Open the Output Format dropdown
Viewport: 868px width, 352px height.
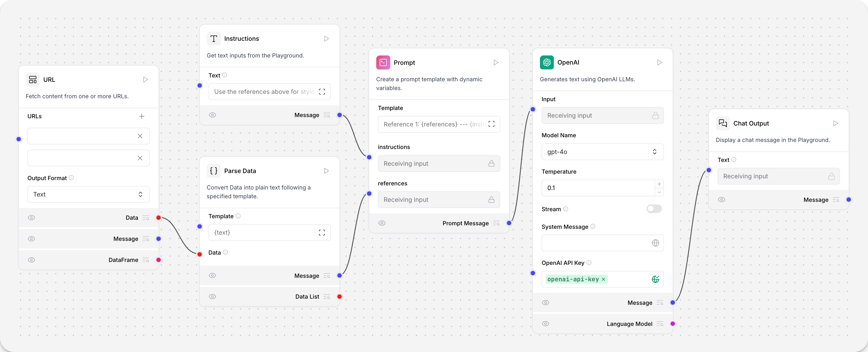(88, 194)
